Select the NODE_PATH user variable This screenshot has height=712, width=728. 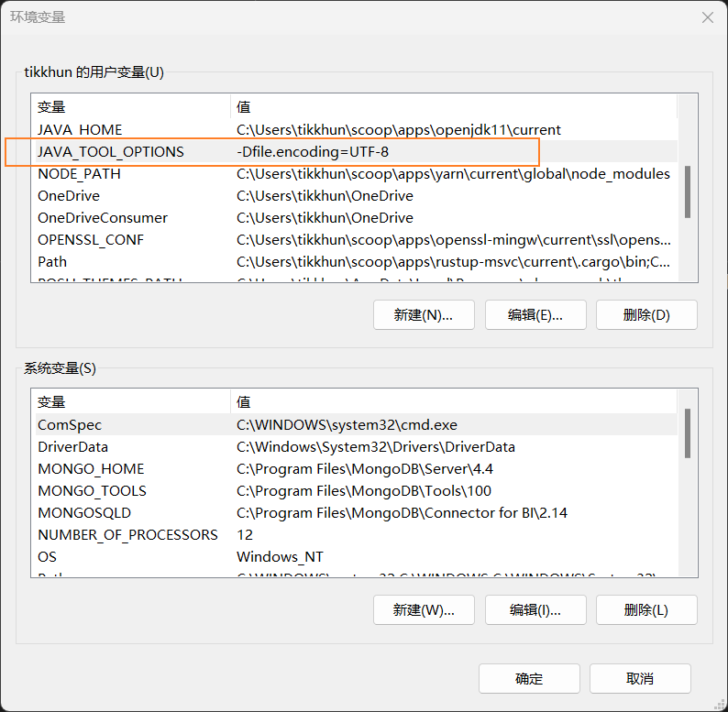point(356,173)
